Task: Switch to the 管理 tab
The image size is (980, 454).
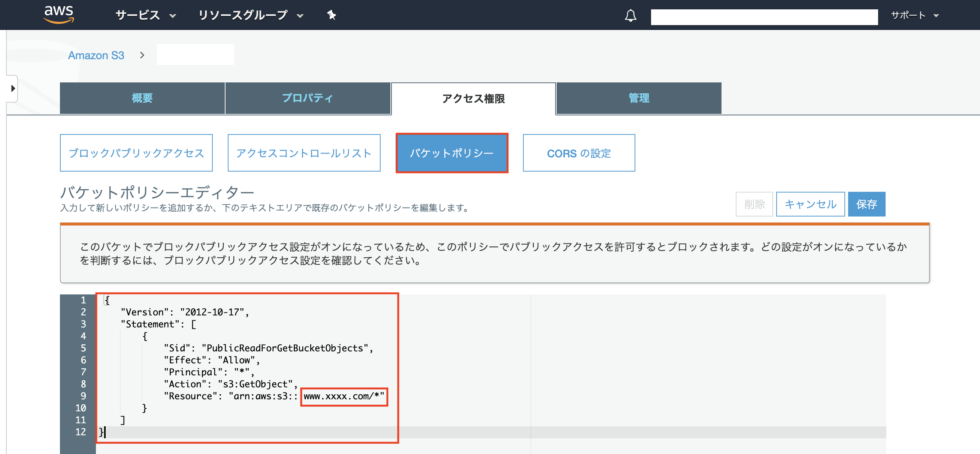Action: point(638,98)
